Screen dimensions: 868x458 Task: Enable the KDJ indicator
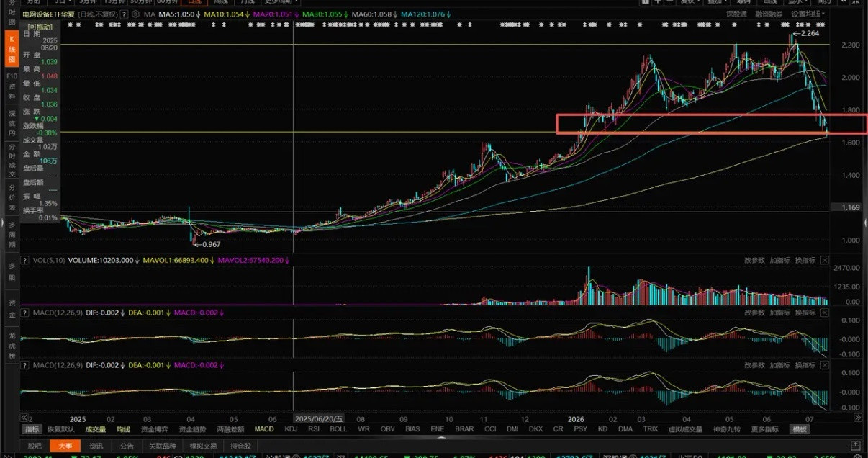tap(291, 429)
